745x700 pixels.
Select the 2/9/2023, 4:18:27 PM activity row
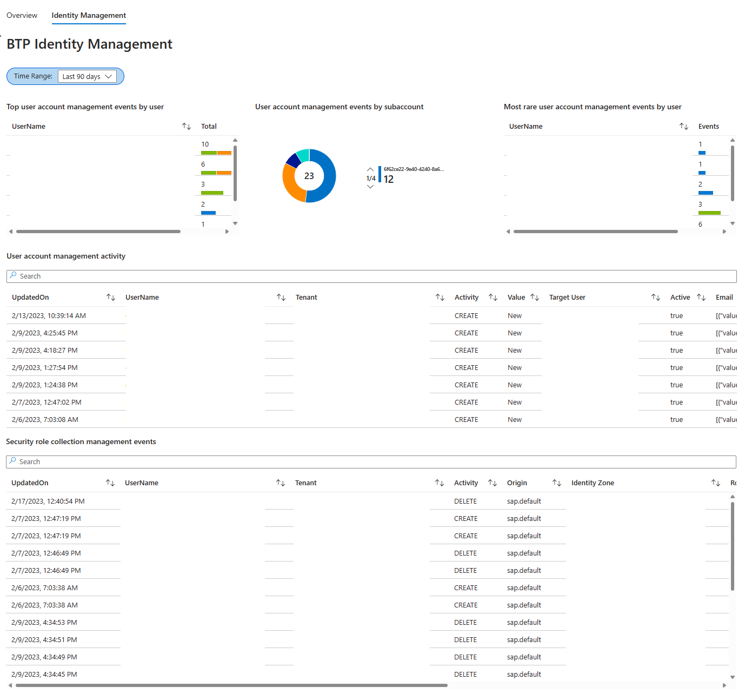371,350
